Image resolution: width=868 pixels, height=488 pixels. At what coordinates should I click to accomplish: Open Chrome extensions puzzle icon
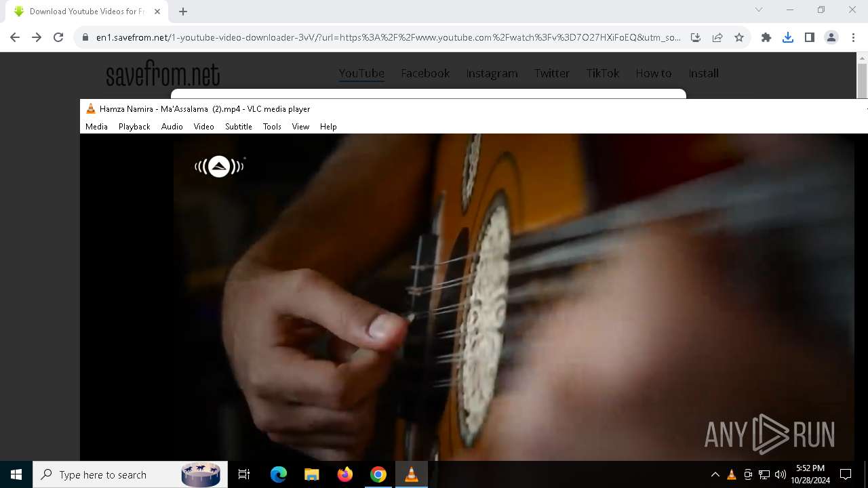click(x=766, y=38)
